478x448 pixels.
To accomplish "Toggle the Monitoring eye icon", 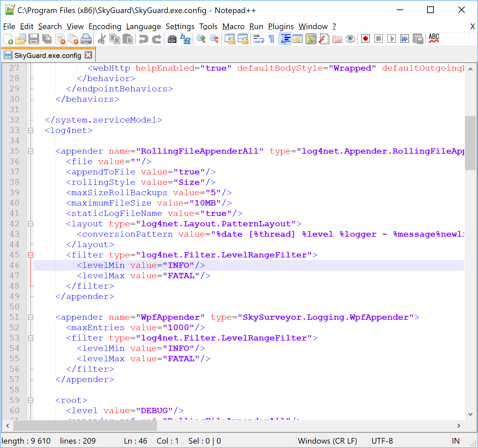I will [x=350, y=39].
